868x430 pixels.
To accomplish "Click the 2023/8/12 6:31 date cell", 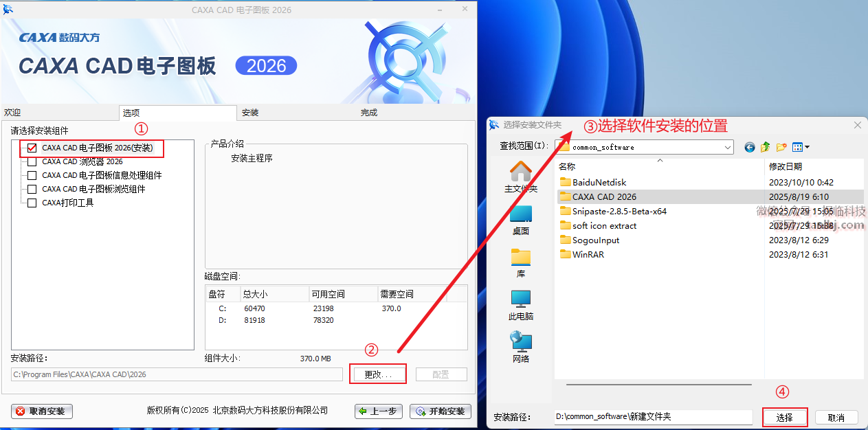I will point(799,255).
